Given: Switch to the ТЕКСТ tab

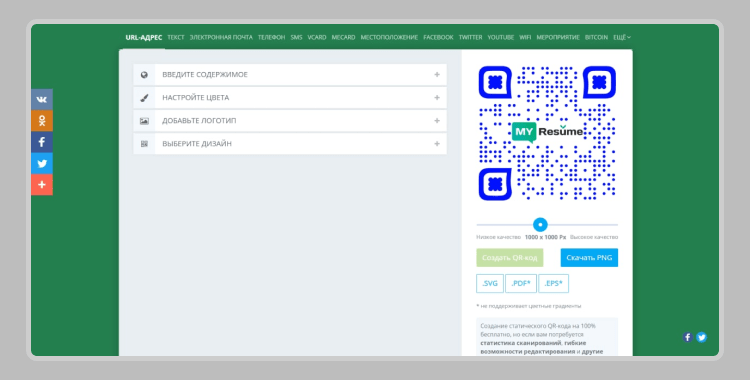Looking at the screenshot, I should [176, 37].
